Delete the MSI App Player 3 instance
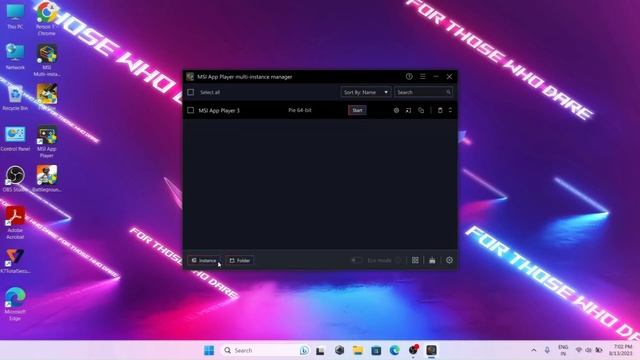The image size is (640, 360). 440,110
